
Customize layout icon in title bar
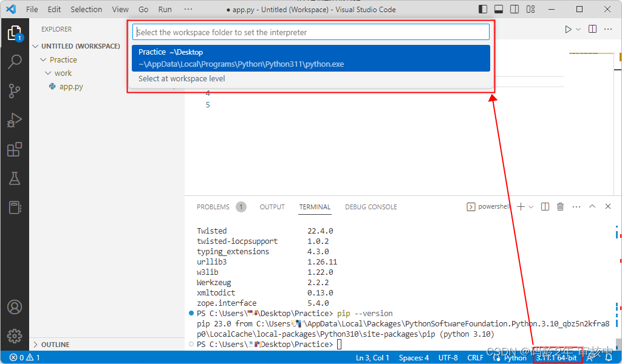pos(531,9)
